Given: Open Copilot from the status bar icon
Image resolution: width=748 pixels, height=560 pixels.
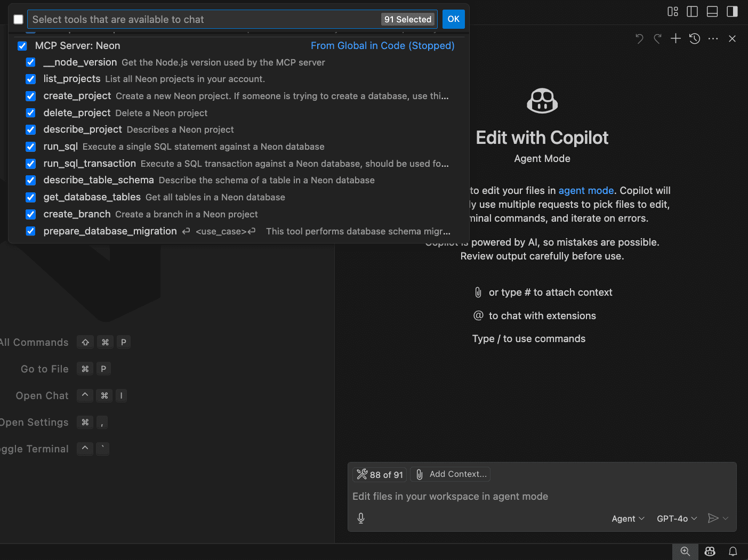Looking at the screenshot, I should coord(710,551).
